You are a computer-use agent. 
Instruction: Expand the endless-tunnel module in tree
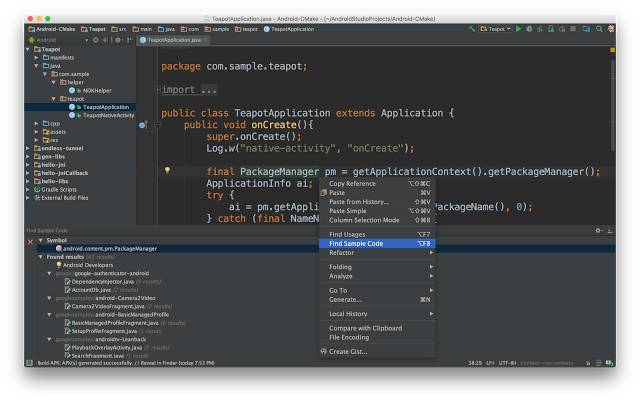click(28, 149)
